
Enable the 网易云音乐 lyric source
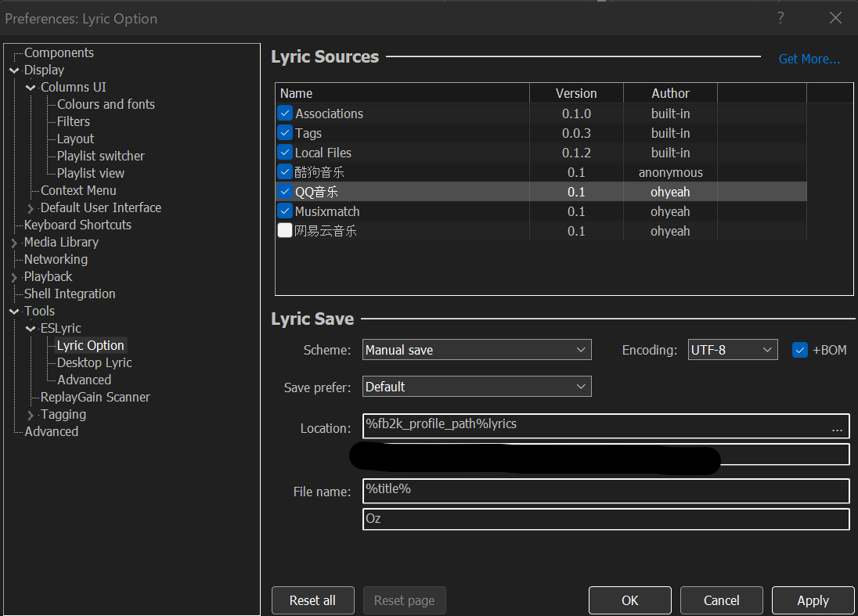tap(285, 230)
